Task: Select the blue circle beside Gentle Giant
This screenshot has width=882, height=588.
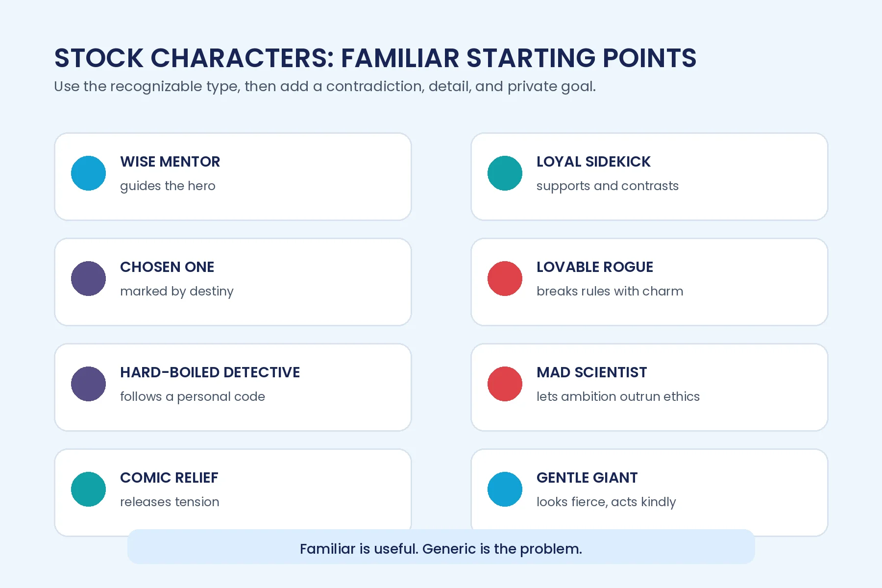Action: pyautogui.click(x=505, y=489)
